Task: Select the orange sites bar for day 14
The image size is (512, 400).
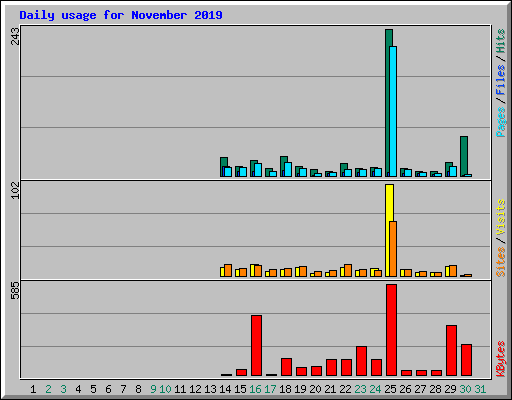Action: (228, 270)
